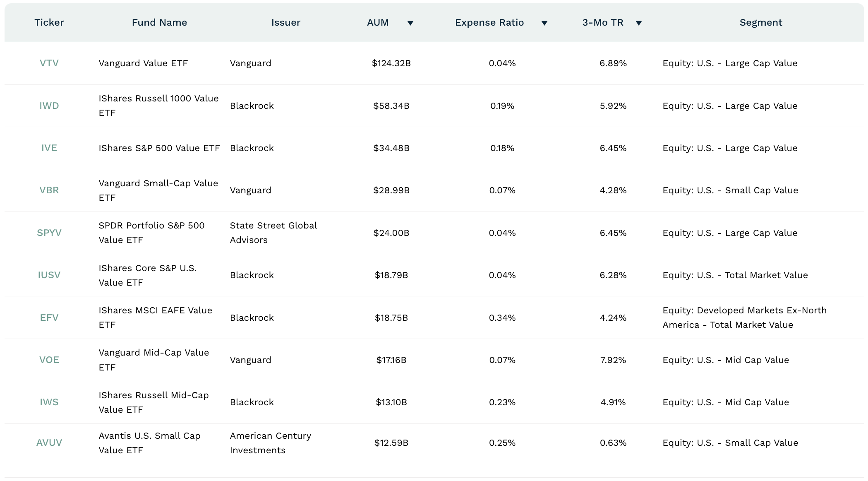Screen dimensions: 868x481
Task: Click State Street Global Advisors issuer
Action: pos(273,233)
